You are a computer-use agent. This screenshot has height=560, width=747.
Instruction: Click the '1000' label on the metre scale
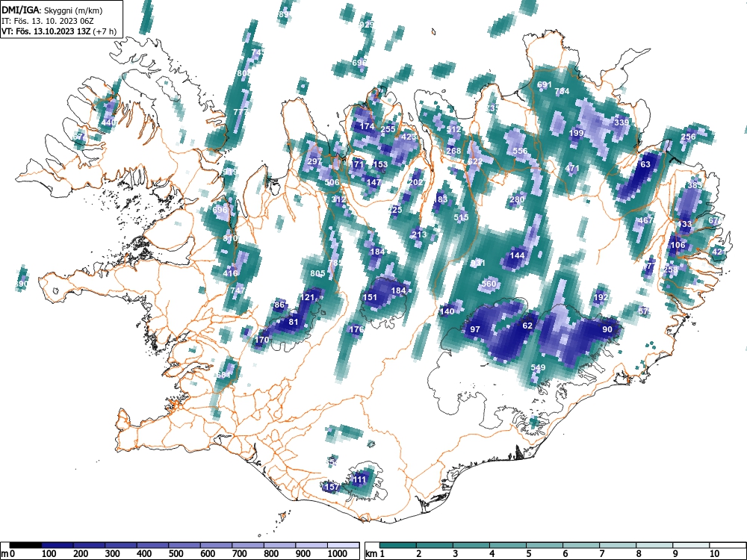[338, 554]
